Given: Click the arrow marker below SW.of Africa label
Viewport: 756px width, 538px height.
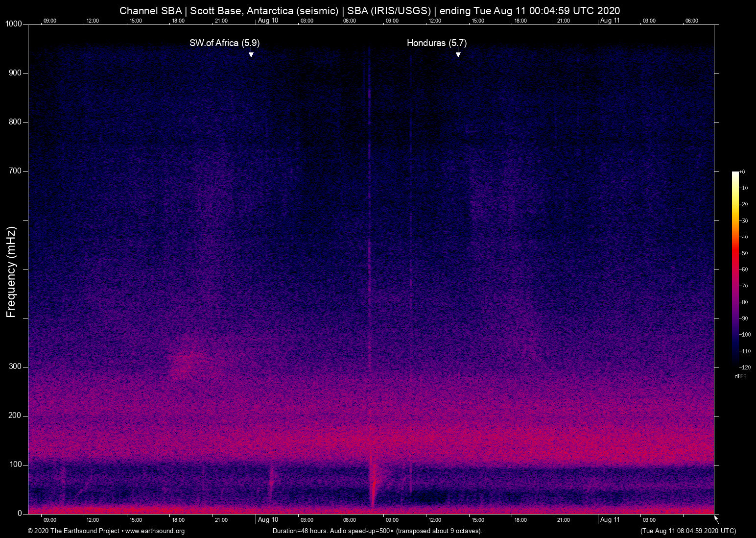Looking at the screenshot, I should pyautogui.click(x=251, y=53).
